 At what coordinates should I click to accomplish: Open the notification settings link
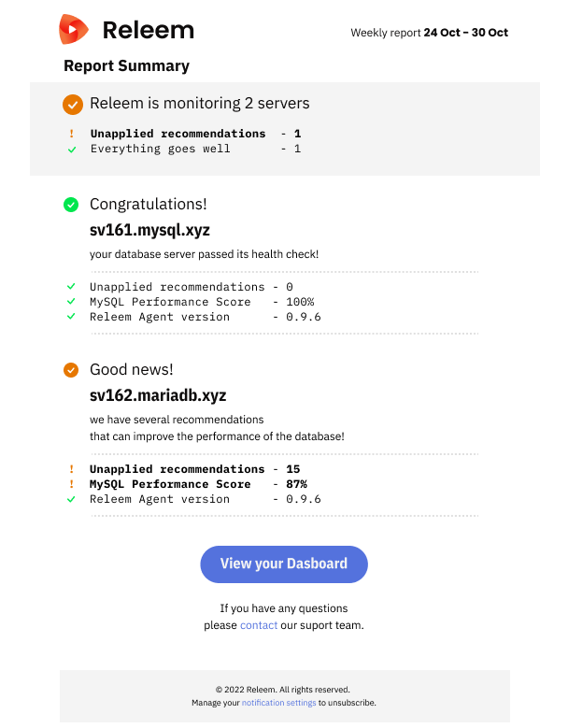(279, 703)
